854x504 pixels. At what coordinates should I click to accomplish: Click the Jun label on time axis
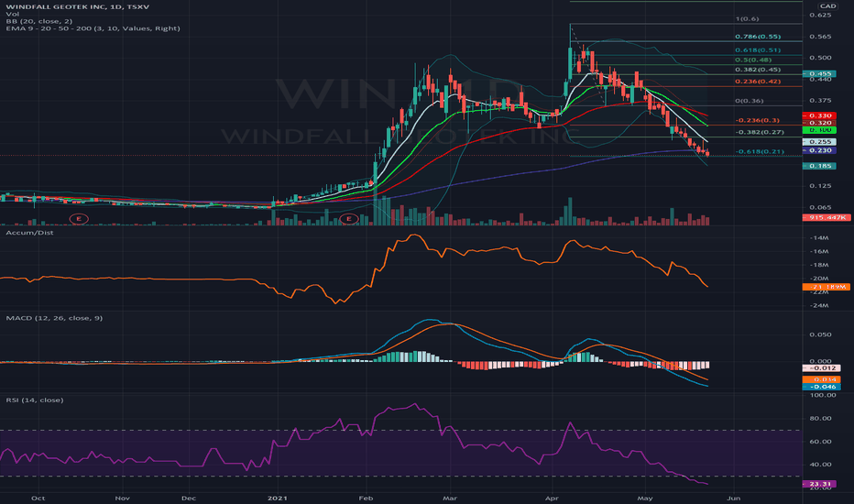[734, 498]
